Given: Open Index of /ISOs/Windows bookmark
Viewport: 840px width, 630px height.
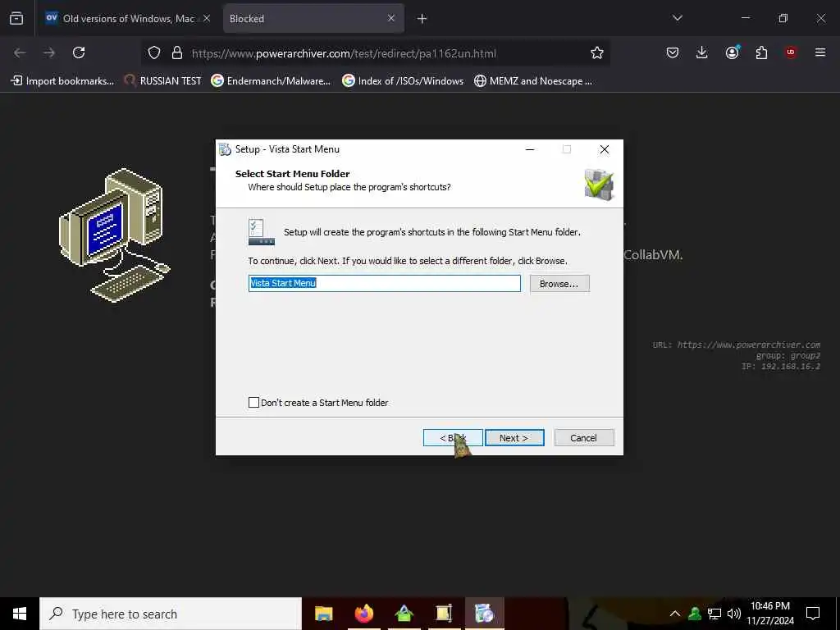Looking at the screenshot, I should [x=403, y=81].
